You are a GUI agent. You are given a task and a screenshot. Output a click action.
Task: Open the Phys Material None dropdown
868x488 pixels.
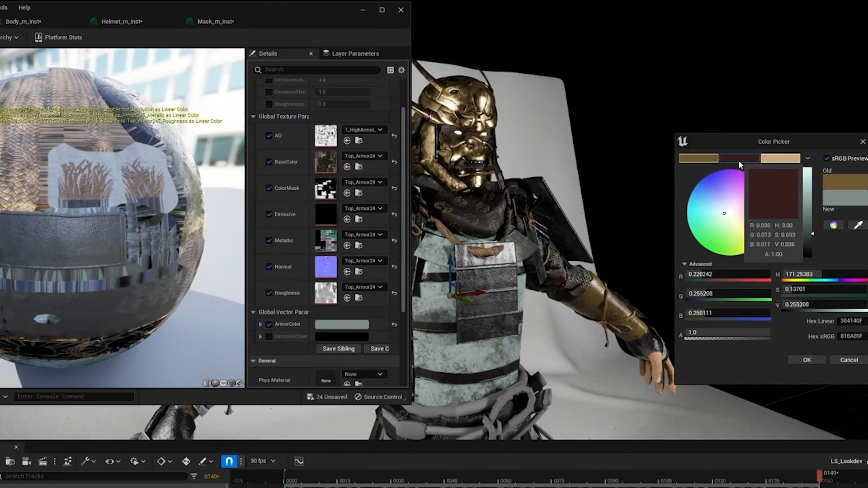point(363,374)
